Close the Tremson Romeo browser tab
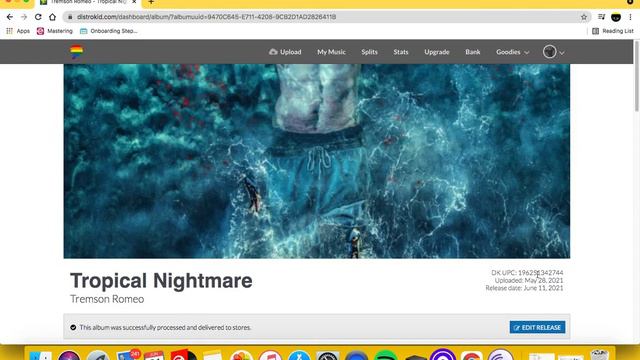The height and width of the screenshot is (360, 640). 134,2
